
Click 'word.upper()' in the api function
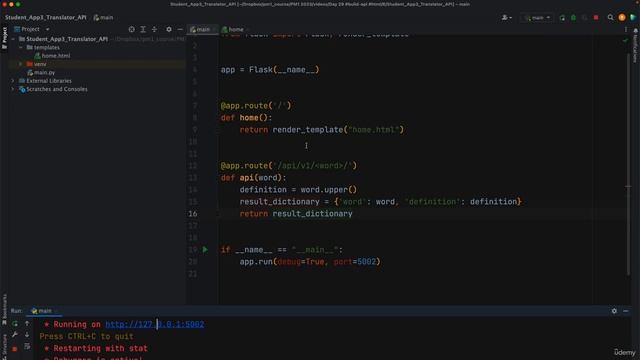coord(329,190)
